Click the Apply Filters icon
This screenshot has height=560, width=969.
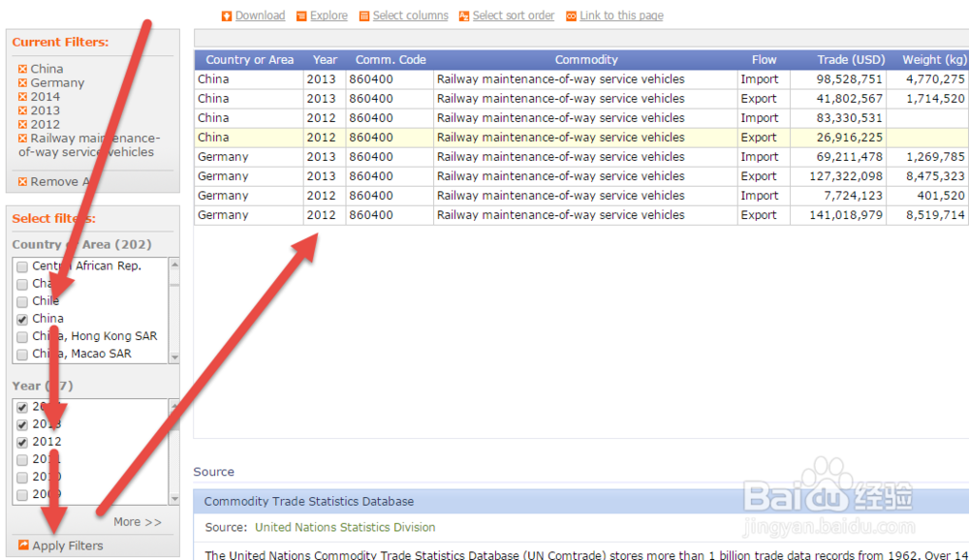click(x=23, y=545)
